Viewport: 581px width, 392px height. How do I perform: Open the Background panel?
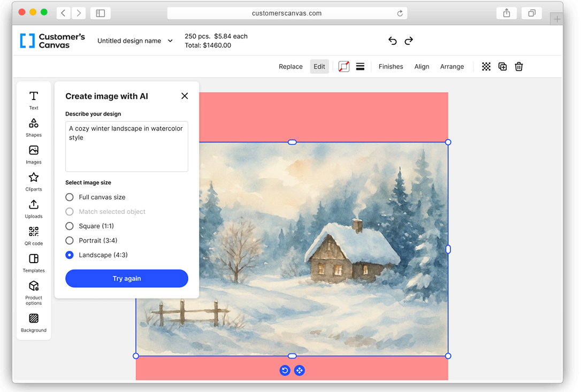(34, 322)
